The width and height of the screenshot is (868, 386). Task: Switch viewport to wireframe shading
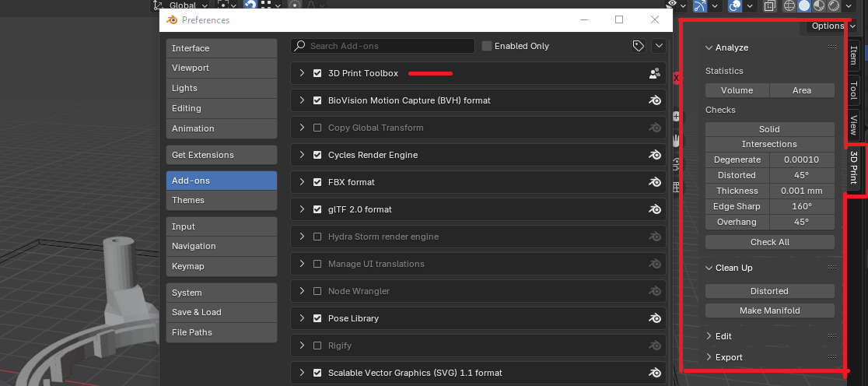click(790, 5)
